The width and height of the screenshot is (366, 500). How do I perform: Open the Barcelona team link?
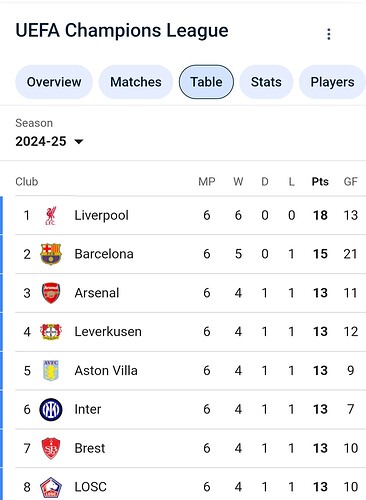click(x=104, y=254)
